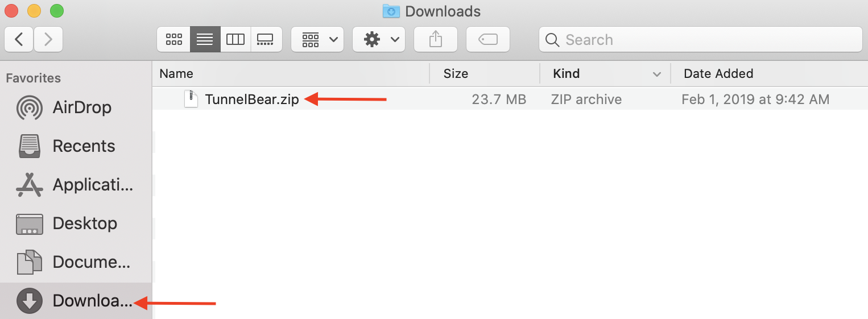
Task: Go back with the left chevron
Action: [19, 39]
